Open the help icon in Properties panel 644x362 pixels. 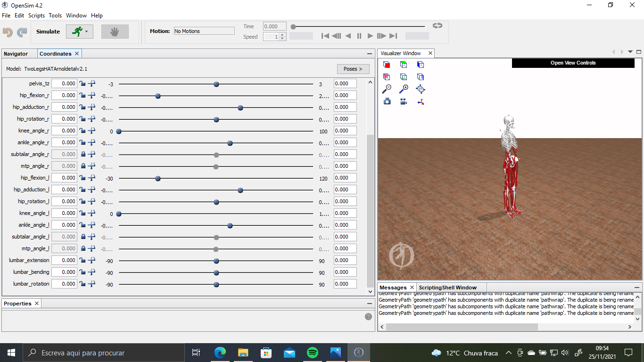369,316
